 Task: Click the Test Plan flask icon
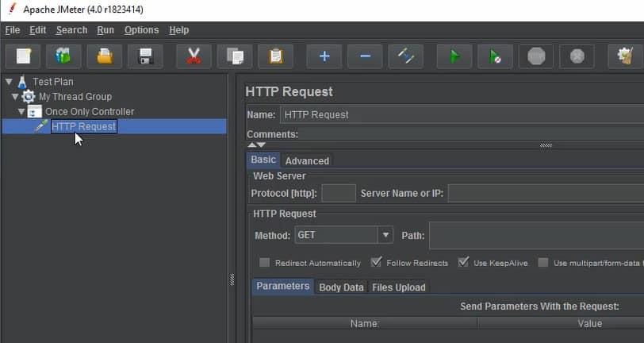point(22,82)
